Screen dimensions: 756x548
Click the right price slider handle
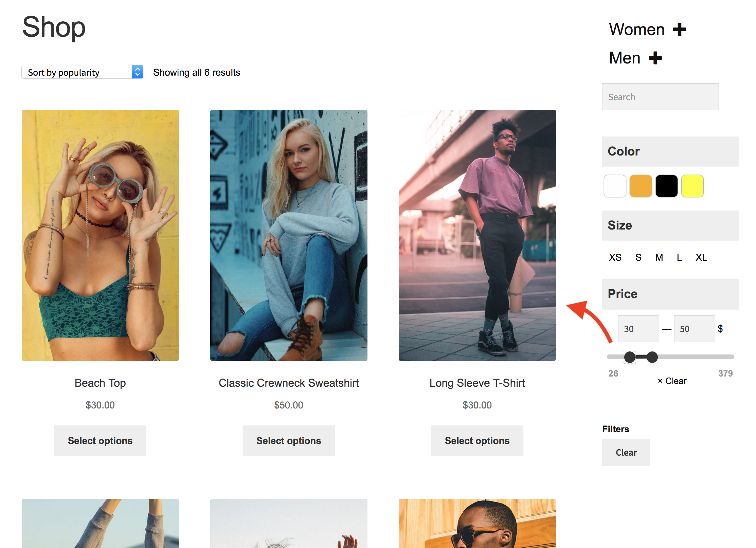(652, 357)
